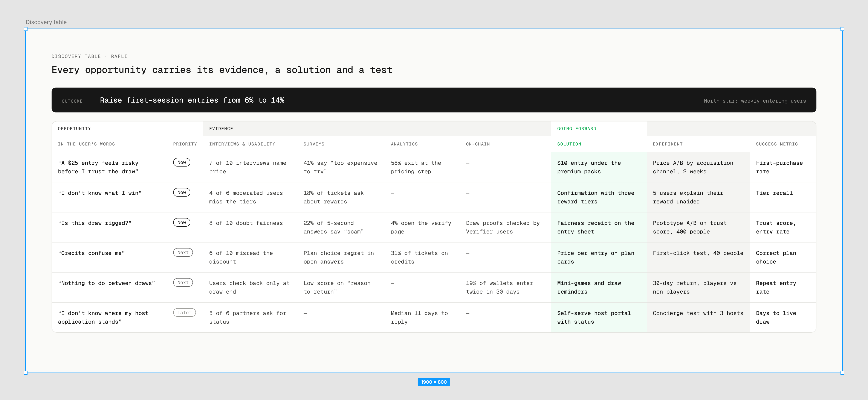Select solution "$10 entry under the premium packs"
868x400 pixels.
589,167
